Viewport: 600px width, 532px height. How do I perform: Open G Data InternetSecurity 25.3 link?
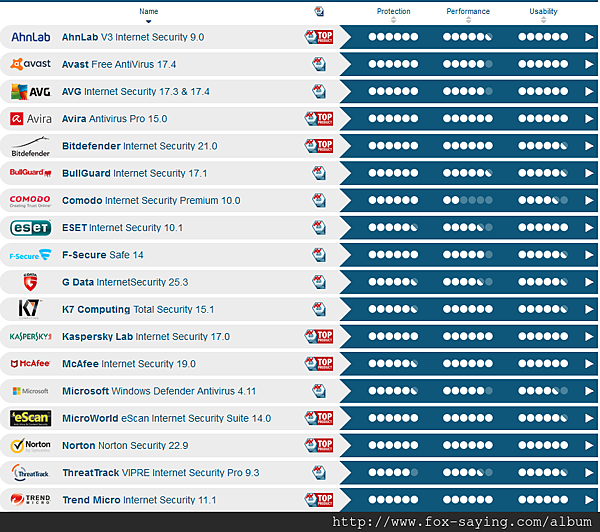[125, 282]
